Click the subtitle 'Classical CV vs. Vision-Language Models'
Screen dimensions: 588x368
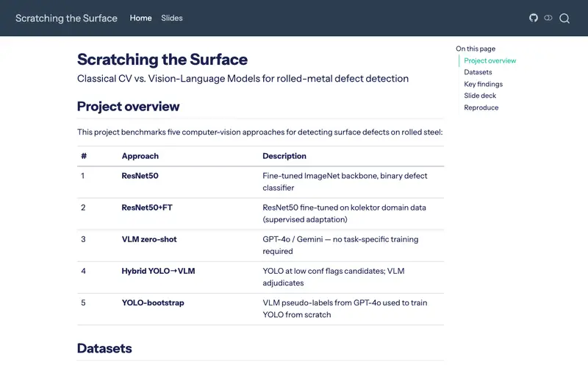click(x=243, y=79)
